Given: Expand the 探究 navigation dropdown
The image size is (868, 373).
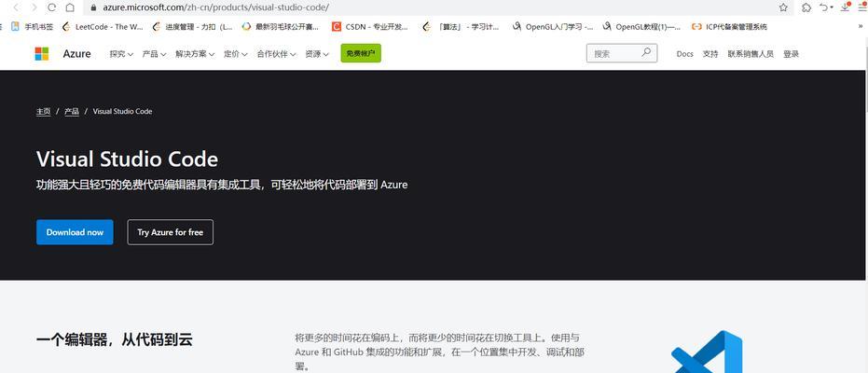Looking at the screenshot, I should (121, 54).
